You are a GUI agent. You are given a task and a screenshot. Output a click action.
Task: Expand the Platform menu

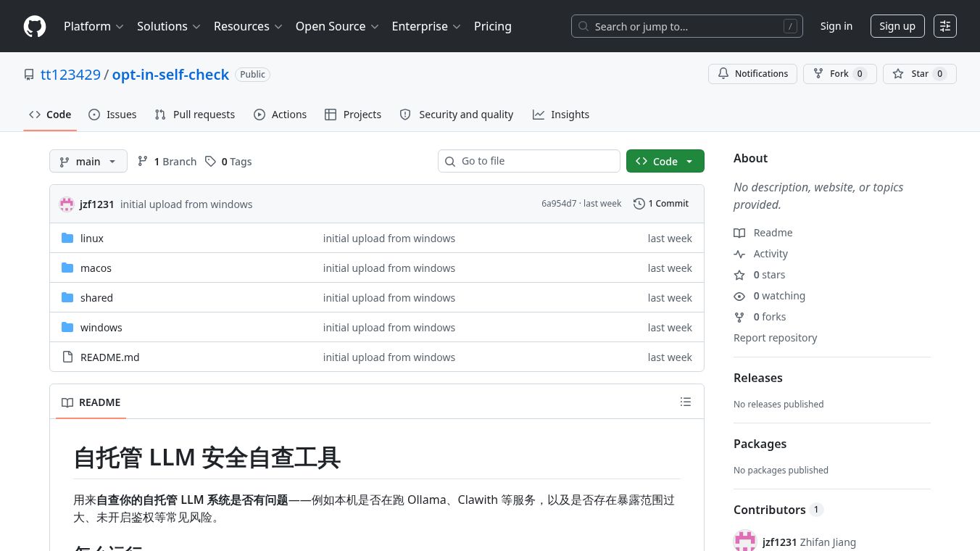[x=94, y=26]
